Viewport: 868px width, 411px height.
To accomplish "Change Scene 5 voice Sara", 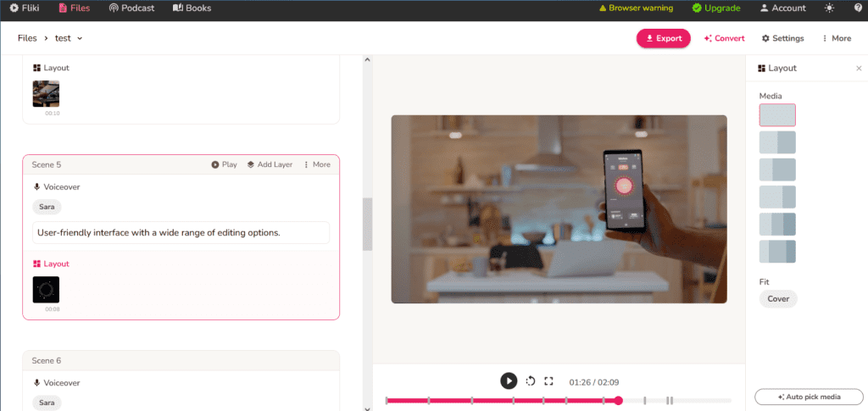I will (x=47, y=207).
